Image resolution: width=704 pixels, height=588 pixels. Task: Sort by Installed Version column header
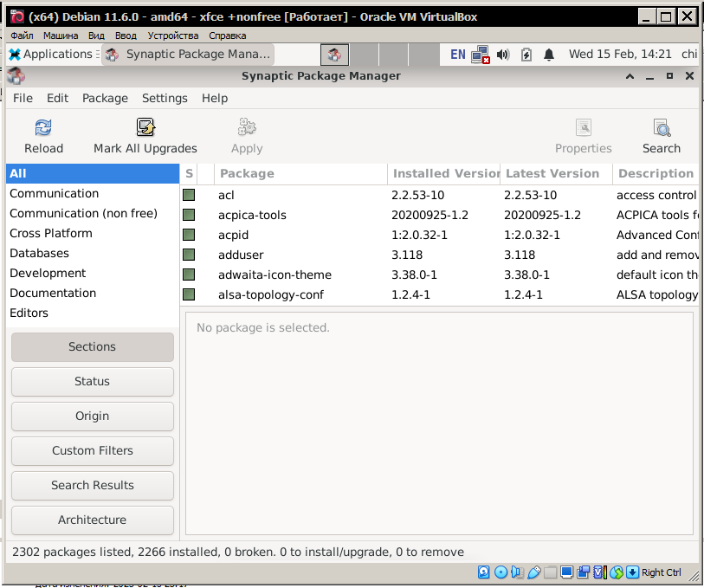pos(443,174)
